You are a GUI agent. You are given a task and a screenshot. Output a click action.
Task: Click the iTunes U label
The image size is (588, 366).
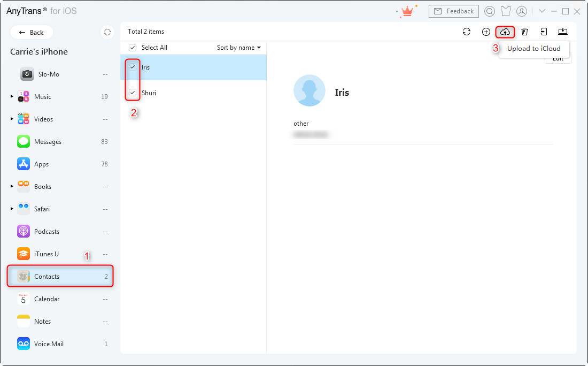tap(46, 254)
